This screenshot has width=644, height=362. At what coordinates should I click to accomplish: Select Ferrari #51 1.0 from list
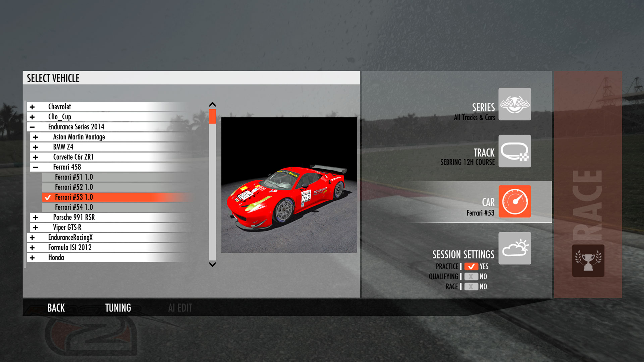74,177
